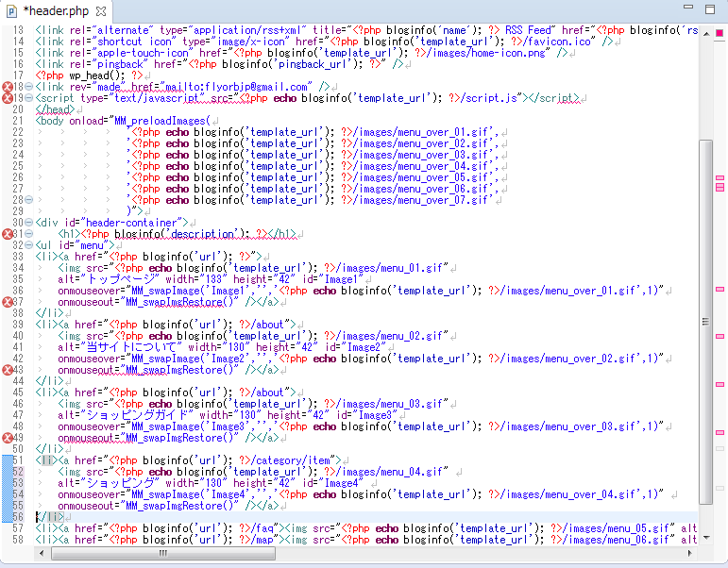Collapse the header-container div fold at line 30
This screenshot has height=568, width=728.
pyautogui.click(x=28, y=223)
